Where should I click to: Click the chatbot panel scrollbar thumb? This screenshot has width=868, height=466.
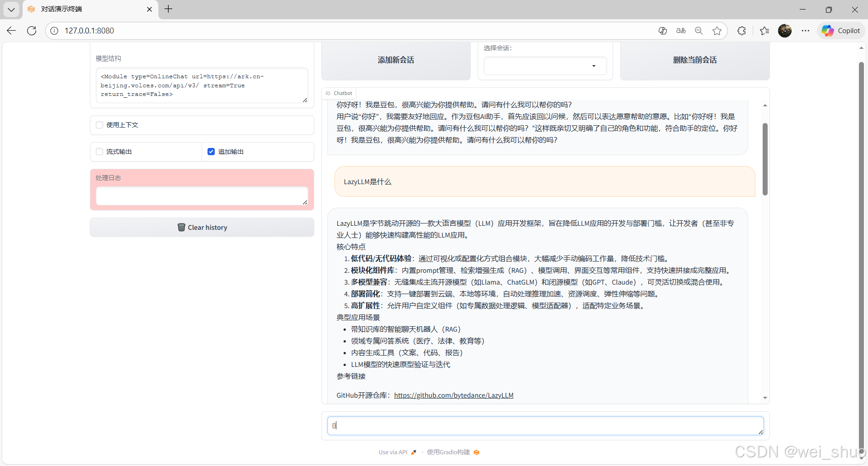tap(765, 159)
